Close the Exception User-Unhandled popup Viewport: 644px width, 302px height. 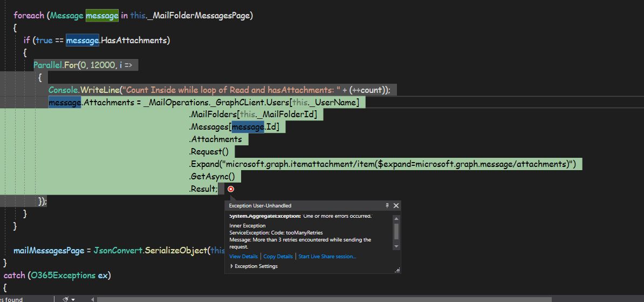pyautogui.click(x=396, y=205)
